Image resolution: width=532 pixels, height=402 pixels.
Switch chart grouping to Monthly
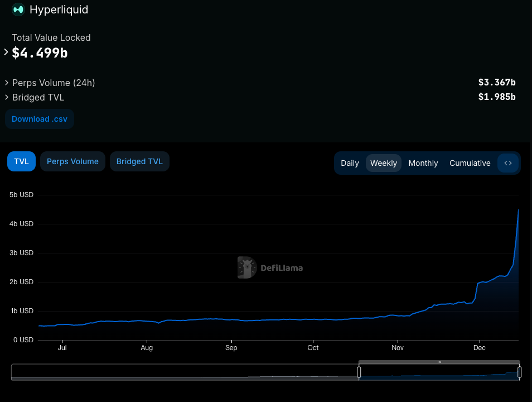click(423, 163)
